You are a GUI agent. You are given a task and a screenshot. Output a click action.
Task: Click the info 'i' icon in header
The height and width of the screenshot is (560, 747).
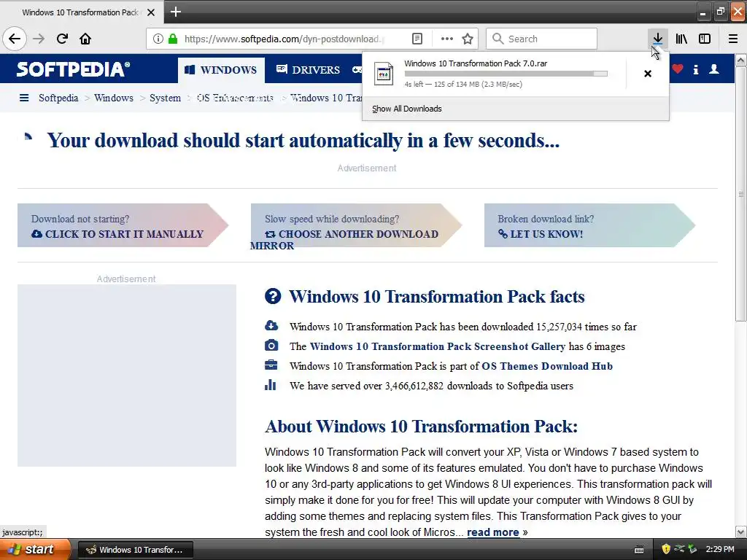pyautogui.click(x=695, y=69)
